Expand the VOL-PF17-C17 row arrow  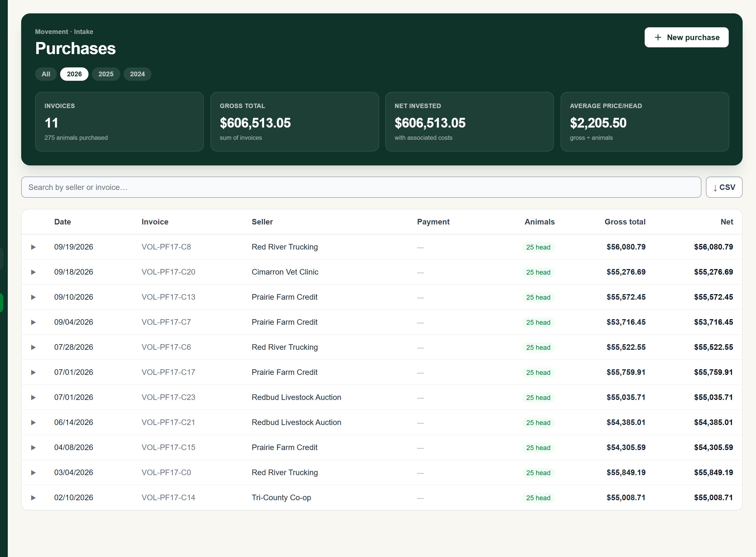pos(33,372)
